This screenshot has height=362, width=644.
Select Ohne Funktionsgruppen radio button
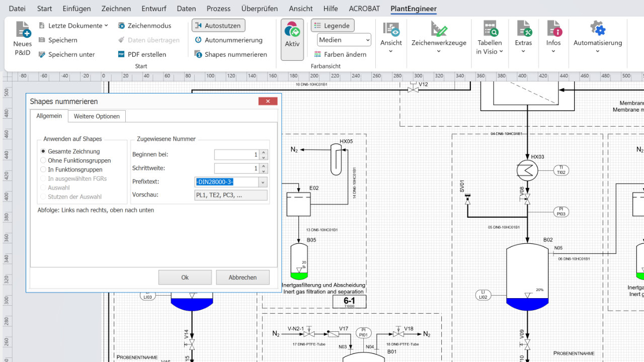point(43,160)
